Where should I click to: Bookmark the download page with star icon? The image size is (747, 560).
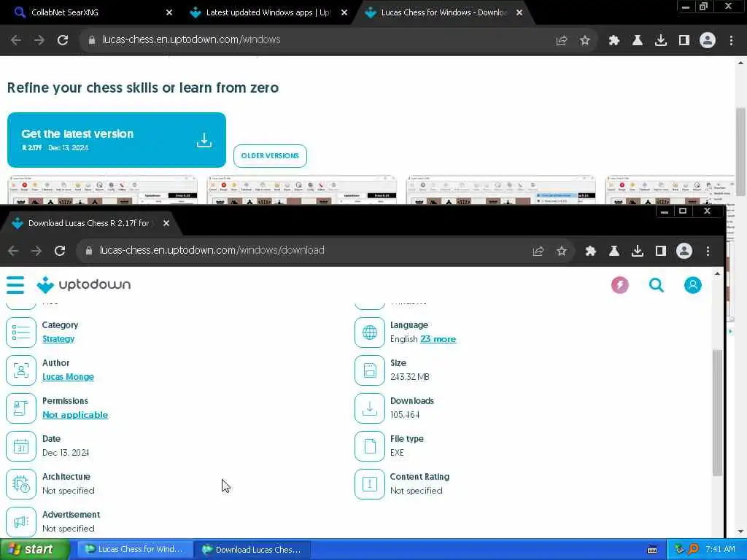562,251
